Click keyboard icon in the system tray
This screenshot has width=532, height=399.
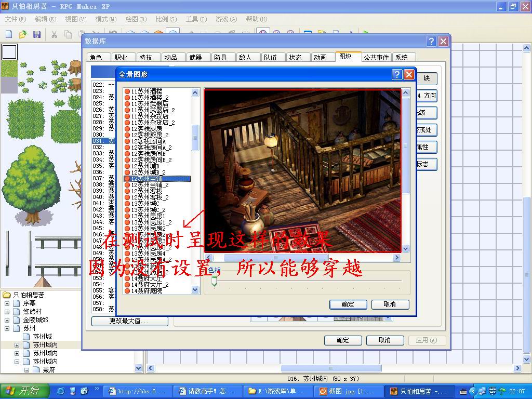point(463,392)
